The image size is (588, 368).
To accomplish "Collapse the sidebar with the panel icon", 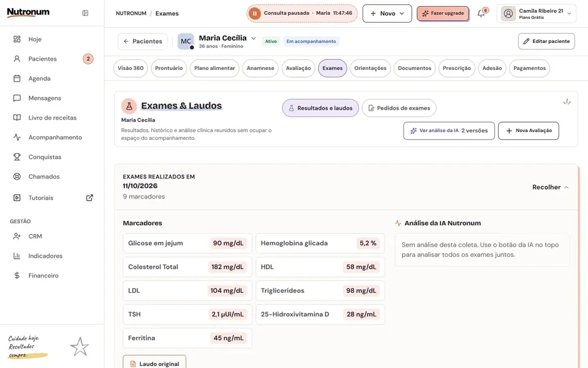I will [85, 13].
